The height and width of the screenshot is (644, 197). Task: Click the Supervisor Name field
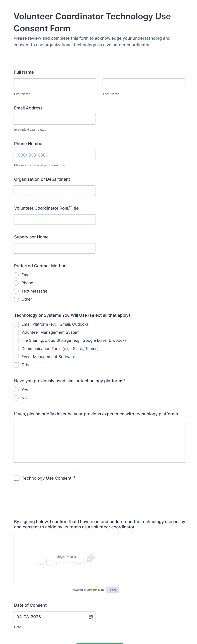click(55, 249)
